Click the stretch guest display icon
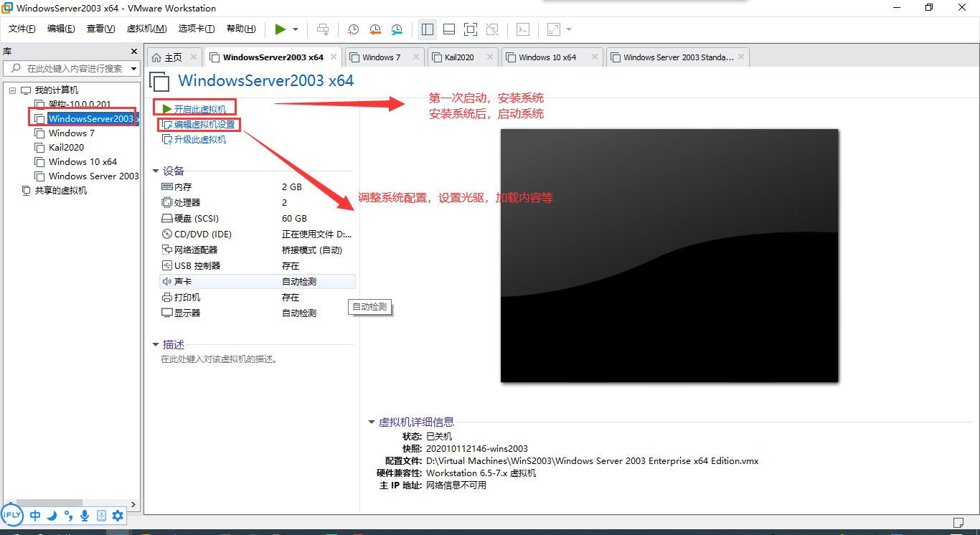Screen dimensions: 980x535 pos(553,29)
